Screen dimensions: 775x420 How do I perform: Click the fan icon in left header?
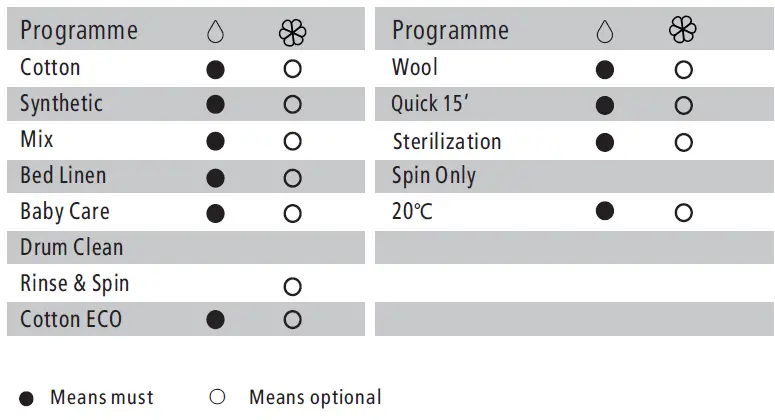tap(292, 33)
